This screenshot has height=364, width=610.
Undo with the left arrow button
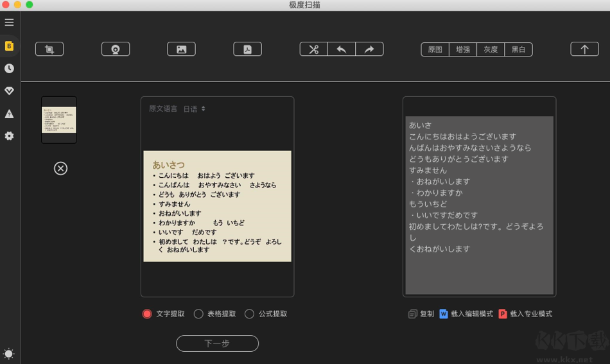[x=342, y=49]
